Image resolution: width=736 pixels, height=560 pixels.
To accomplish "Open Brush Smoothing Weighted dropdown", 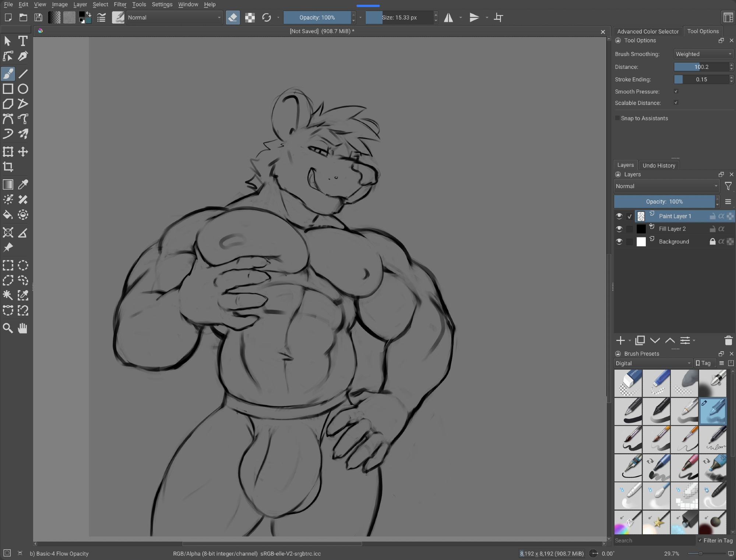I will coord(703,54).
